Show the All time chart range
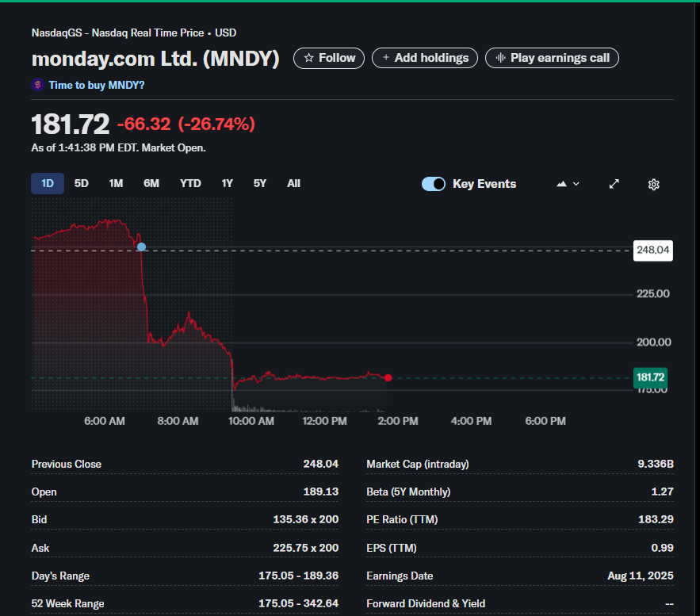This screenshot has height=616, width=700. point(294,183)
